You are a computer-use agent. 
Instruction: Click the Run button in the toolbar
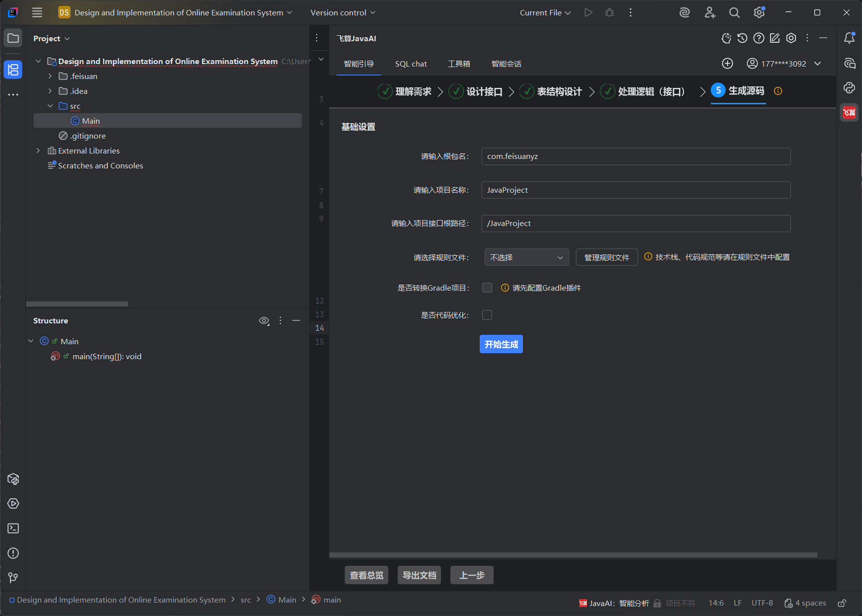(589, 12)
